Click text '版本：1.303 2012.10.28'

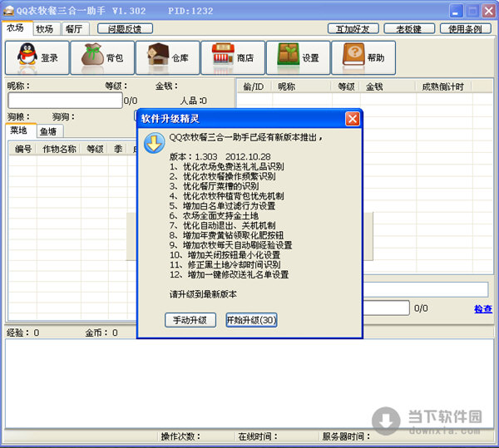pyautogui.click(x=220, y=157)
